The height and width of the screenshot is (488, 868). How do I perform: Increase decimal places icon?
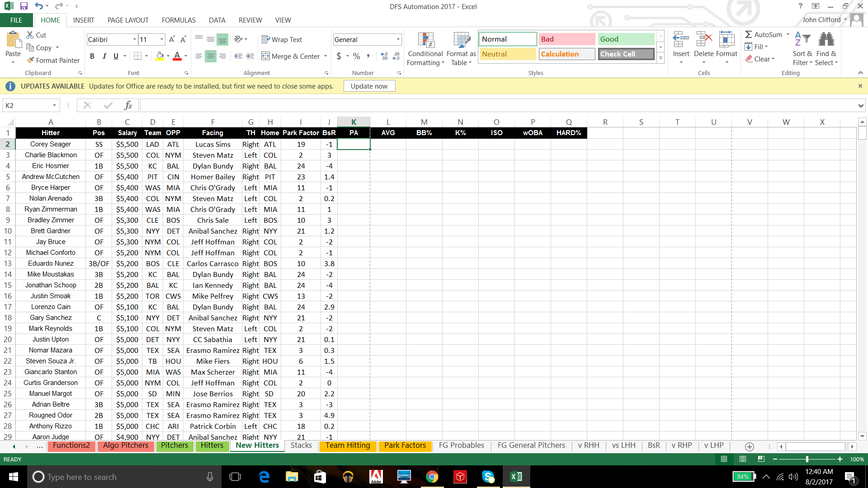click(384, 56)
